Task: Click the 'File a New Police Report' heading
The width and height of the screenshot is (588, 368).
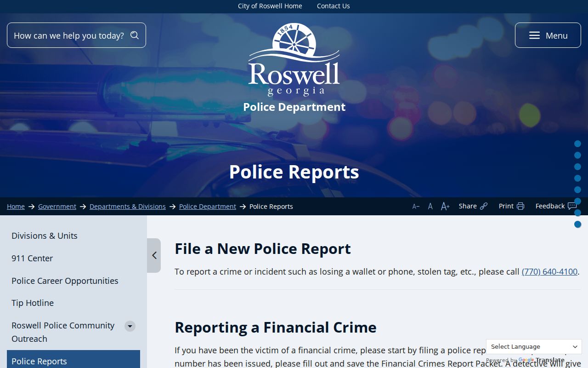Action: 263,248
